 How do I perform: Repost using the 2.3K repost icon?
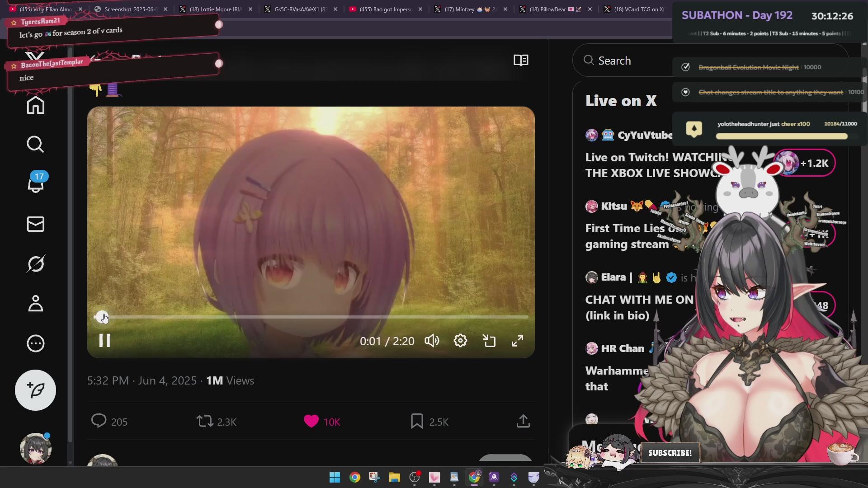[216, 421]
